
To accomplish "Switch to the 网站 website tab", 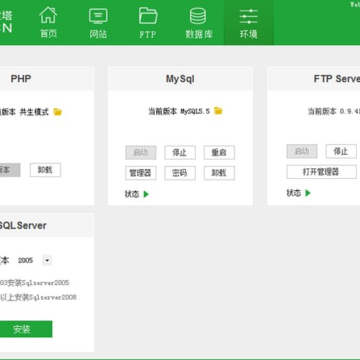I will click(x=98, y=22).
